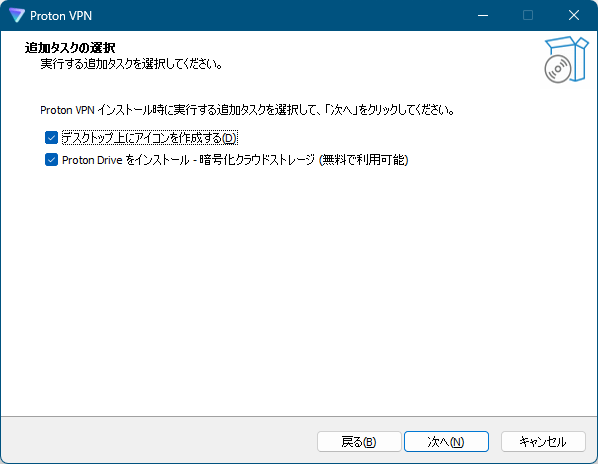
Task: Proceed with the 次へ(N) button
Action: pyautogui.click(x=446, y=442)
